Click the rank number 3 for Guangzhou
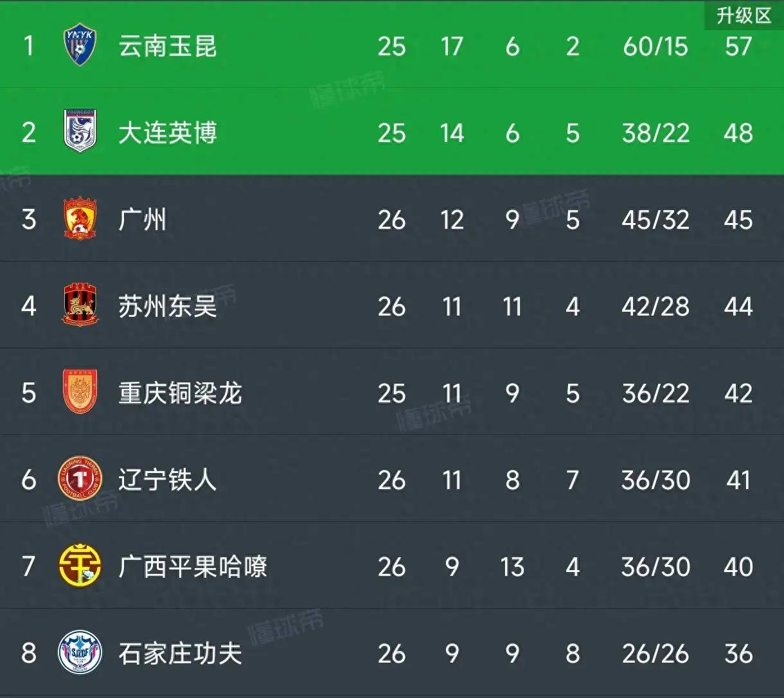Viewport: 784px width, 698px height. (x=29, y=220)
